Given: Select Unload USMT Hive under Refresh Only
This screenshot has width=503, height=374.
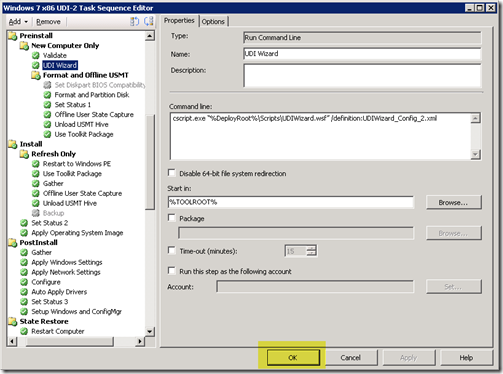Looking at the screenshot, I should [x=70, y=203].
